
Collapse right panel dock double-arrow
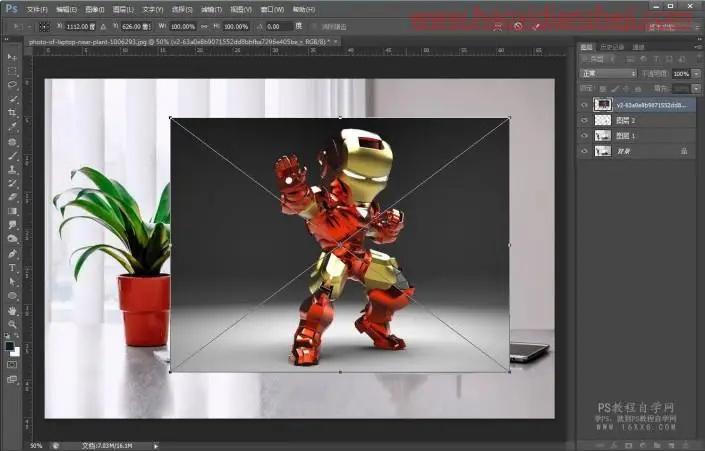698,40
